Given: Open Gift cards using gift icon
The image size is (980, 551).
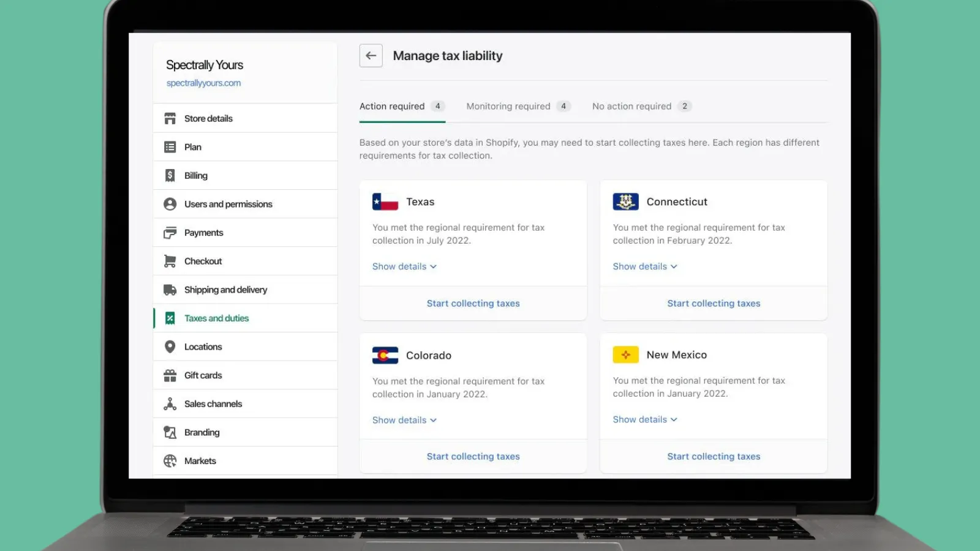Looking at the screenshot, I should 170,375.
